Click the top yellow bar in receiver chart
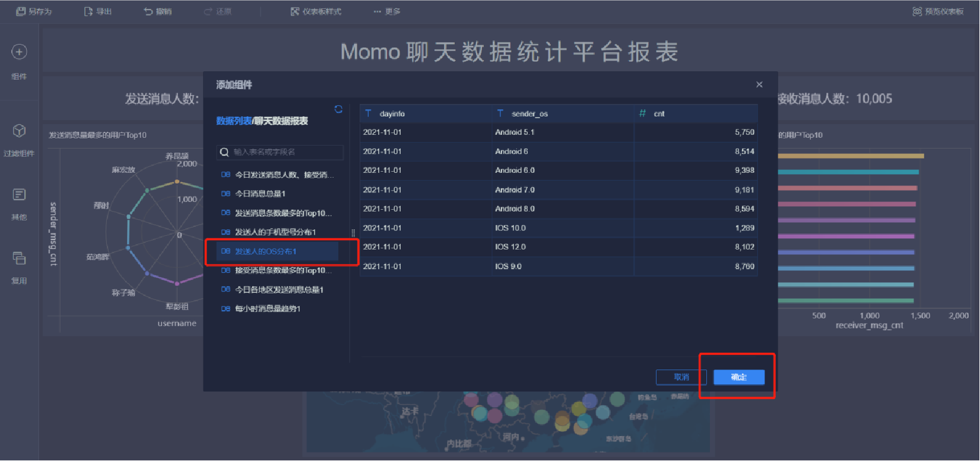Screen dimensions: 980x461 pos(851,156)
